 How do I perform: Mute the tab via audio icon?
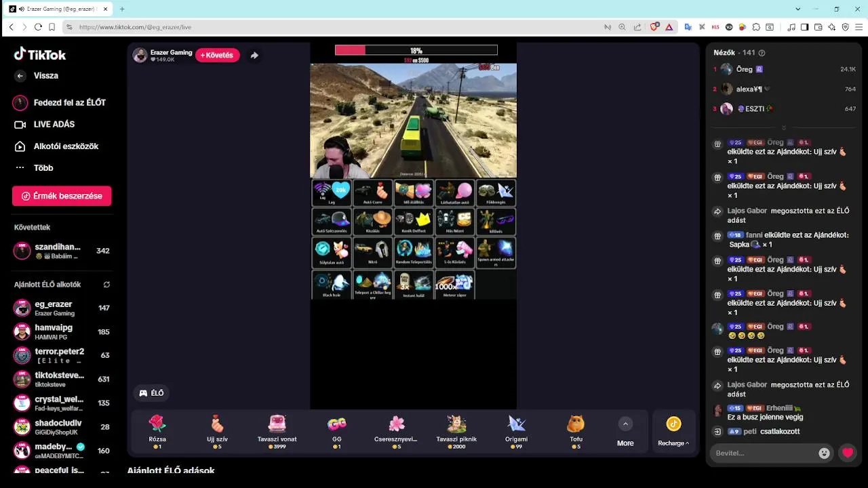[22, 9]
